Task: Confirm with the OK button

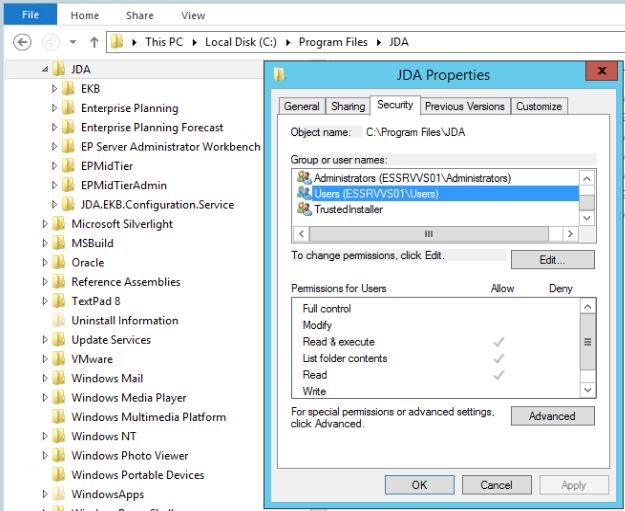Action: tap(419, 485)
